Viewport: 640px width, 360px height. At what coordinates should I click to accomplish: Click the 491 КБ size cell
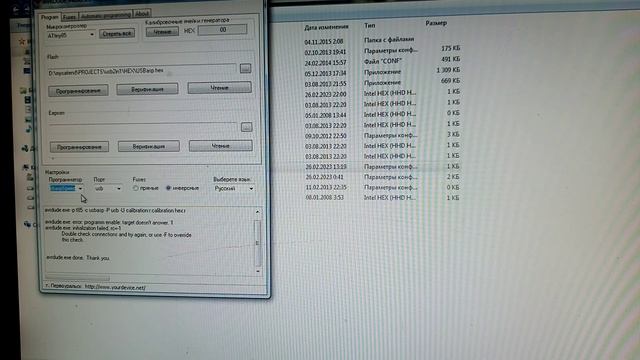tap(451, 59)
